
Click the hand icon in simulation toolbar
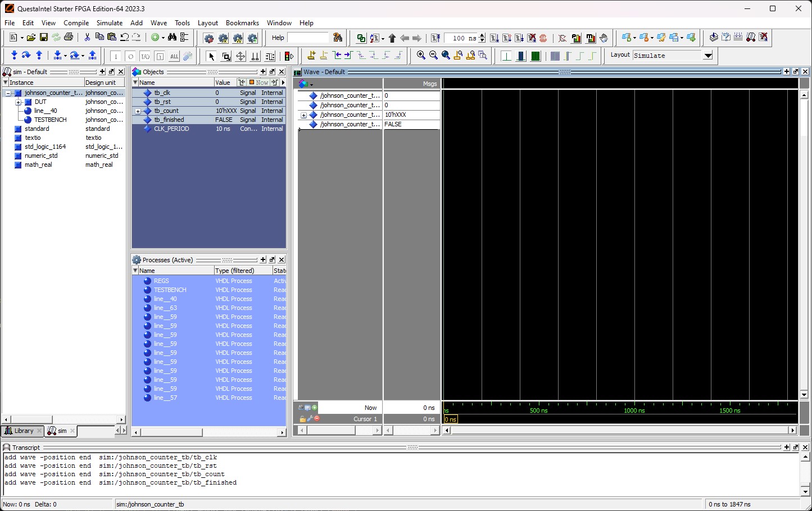(x=604, y=38)
